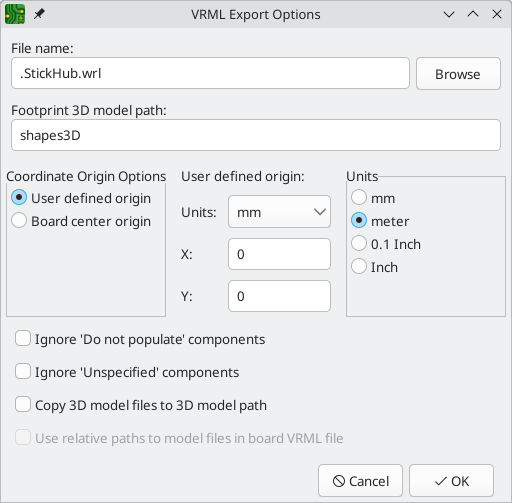
Task: Select User defined origin radio button
Action: (x=81, y=198)
